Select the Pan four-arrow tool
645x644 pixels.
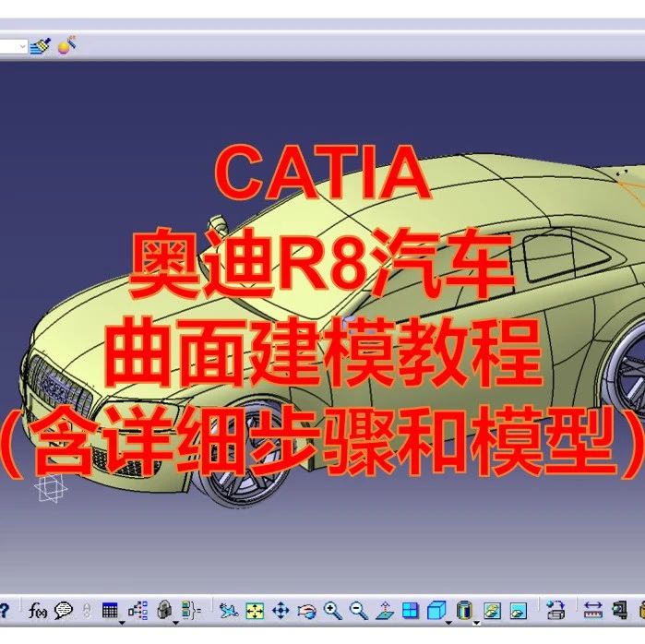click(x=281, y=611)
